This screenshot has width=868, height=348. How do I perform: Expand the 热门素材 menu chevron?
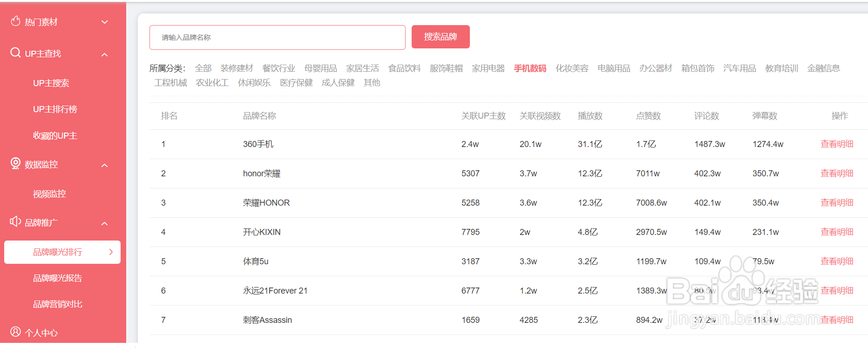click(x=105, y=22)
